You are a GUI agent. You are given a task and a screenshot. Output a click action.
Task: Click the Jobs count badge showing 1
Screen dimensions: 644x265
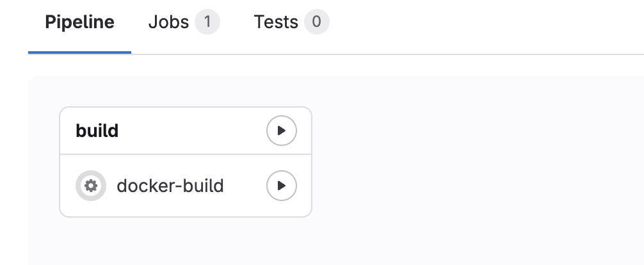point(207,22)
